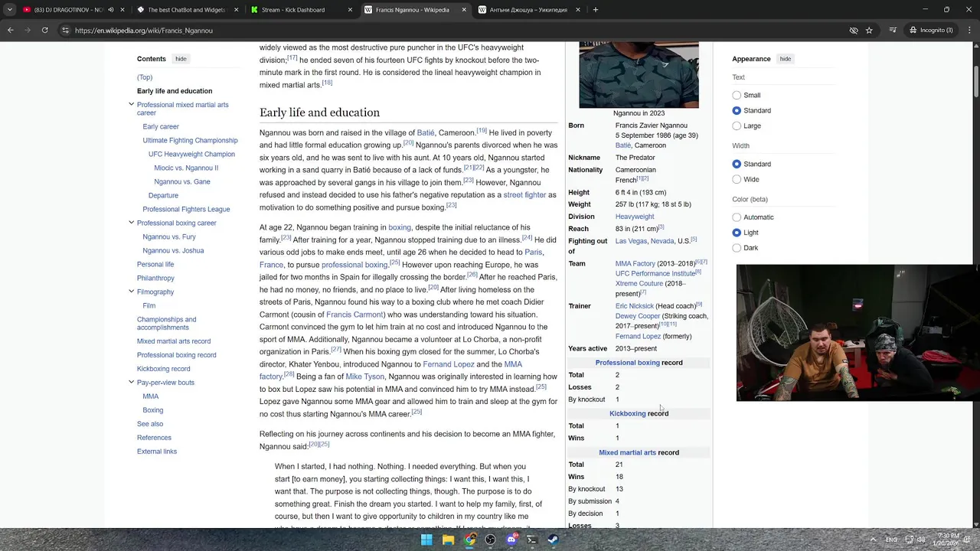
Task: Go to Ngannou vs. Joshua contents entry
Action: [173, 250]
